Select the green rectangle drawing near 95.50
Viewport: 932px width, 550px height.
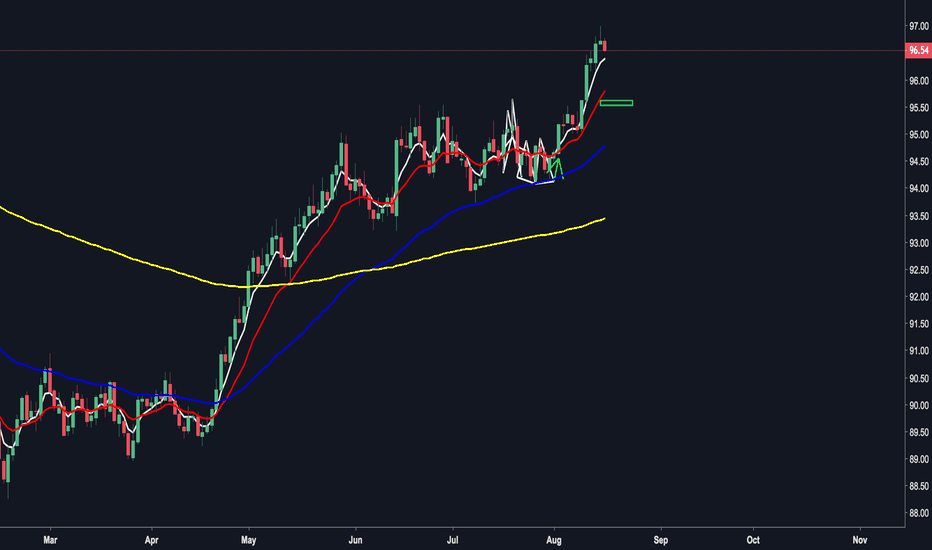(x=616, y=103)
